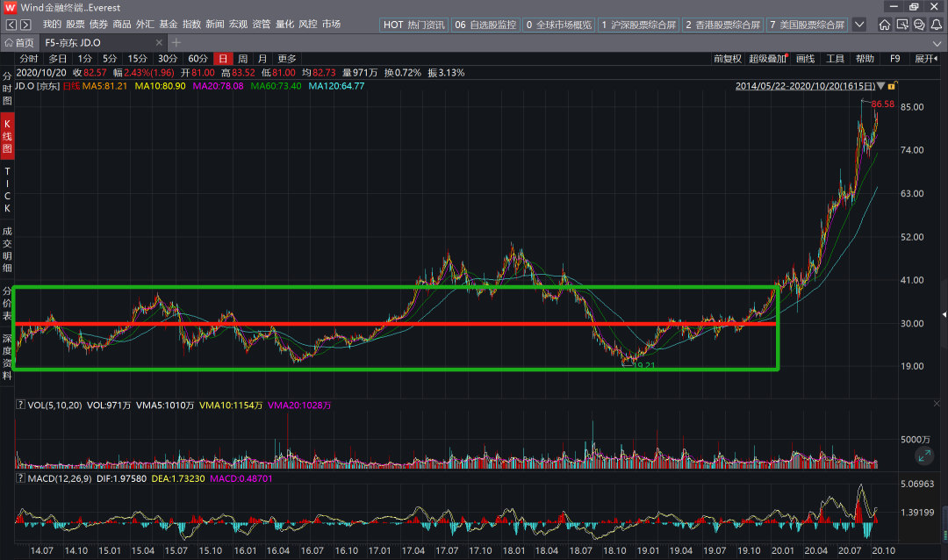Viewport: 948px width, 560px height.
Task: Open the 基金 menu
Action: pyautogui.click(x=168, y=25)
